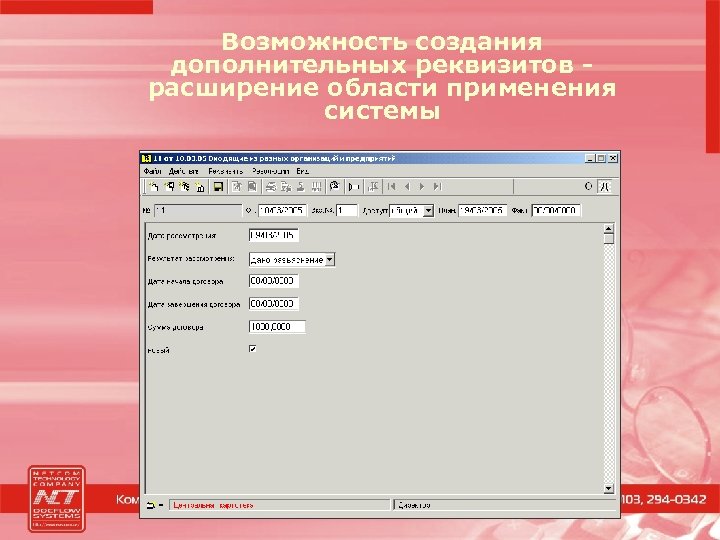Open the 'Действия' menu
The height and width of the screenshot is (540, 720).
(x=184, y=171)
